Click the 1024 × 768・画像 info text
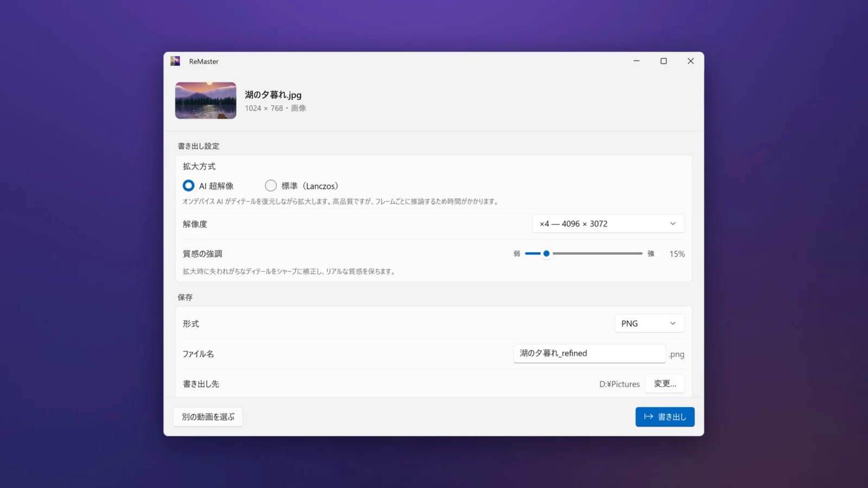Image resolution: width=868 pixels, height=488 pixels. coord(276,108)
